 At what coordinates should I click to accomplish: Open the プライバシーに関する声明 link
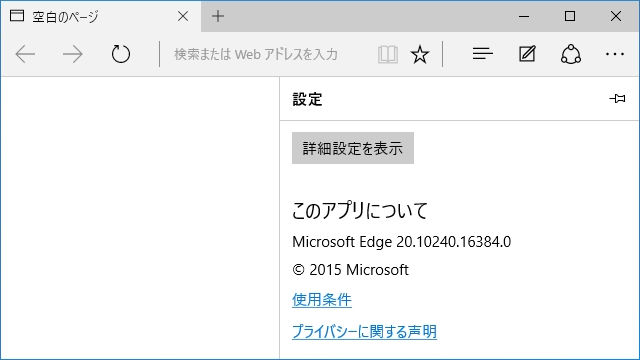coord(364,331)
